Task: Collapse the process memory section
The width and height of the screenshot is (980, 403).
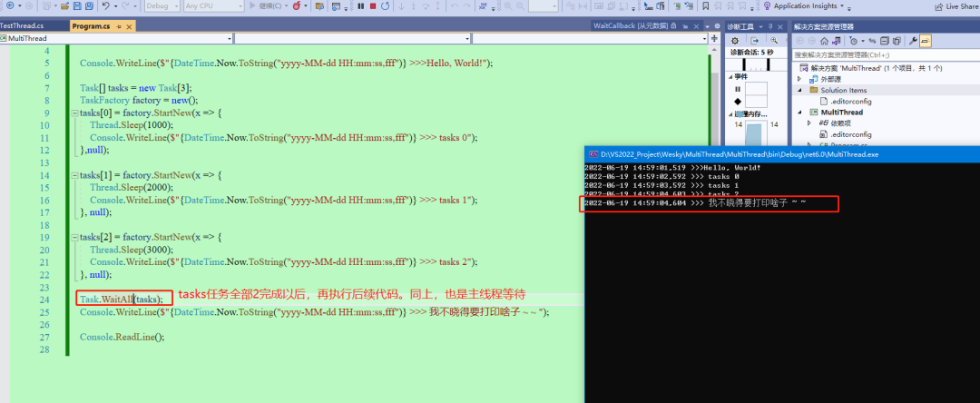Action: [x=730, y=114]
